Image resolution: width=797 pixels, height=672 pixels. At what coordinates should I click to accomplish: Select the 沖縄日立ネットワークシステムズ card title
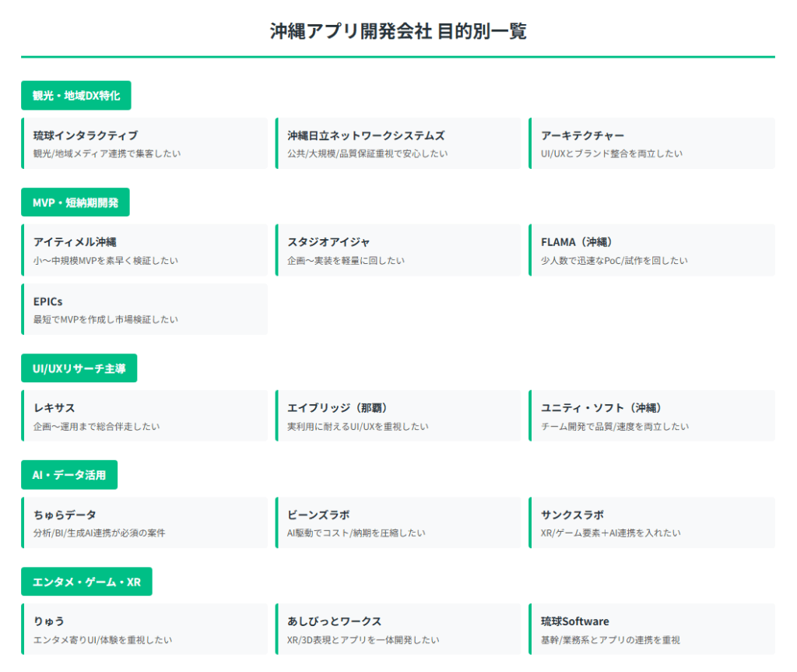pyautogui.click(x=366, y=135)
